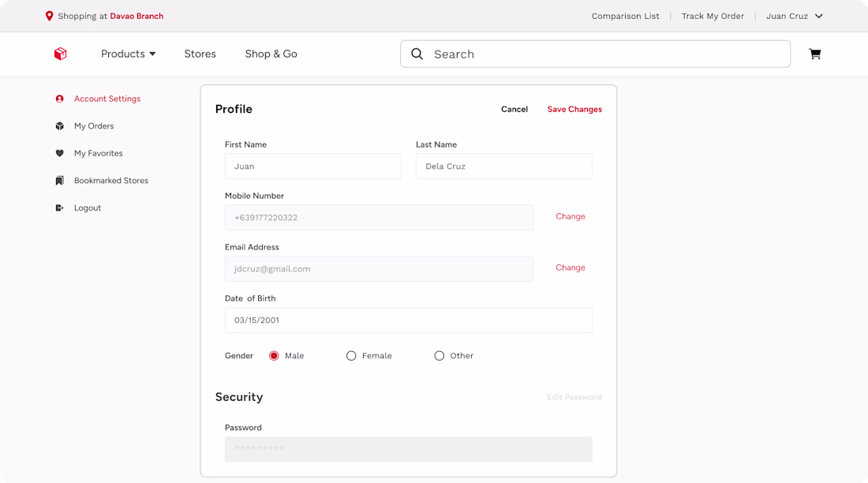Open the Comparison List link

point(626,16)
